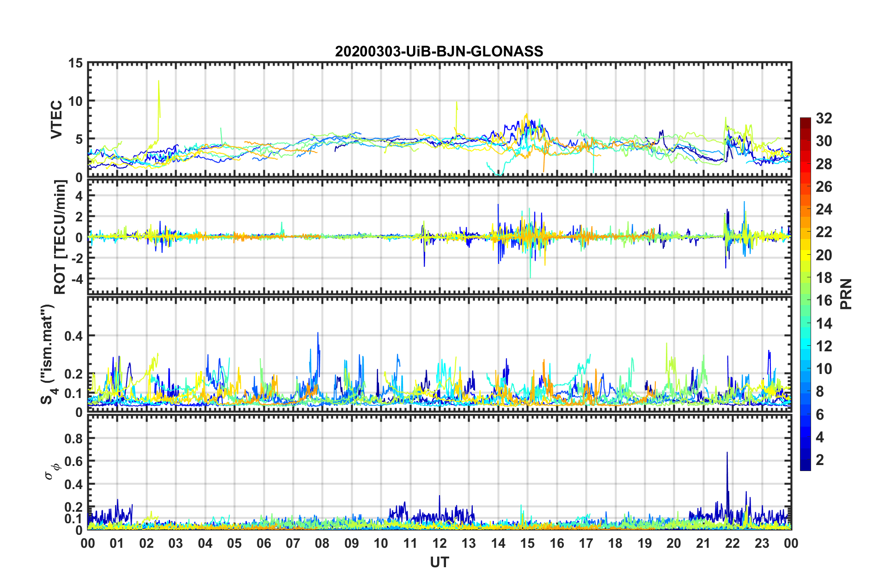Click the 24 label on PRN colorbar
Viewport: 879px width, 588px height.
[x=824, y=209]
